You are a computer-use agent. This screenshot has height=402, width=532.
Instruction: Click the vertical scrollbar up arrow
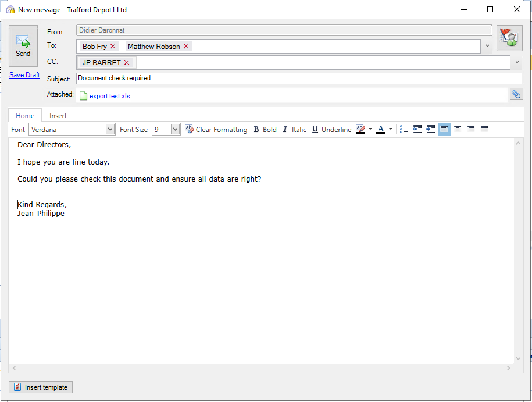click(518, 143)
